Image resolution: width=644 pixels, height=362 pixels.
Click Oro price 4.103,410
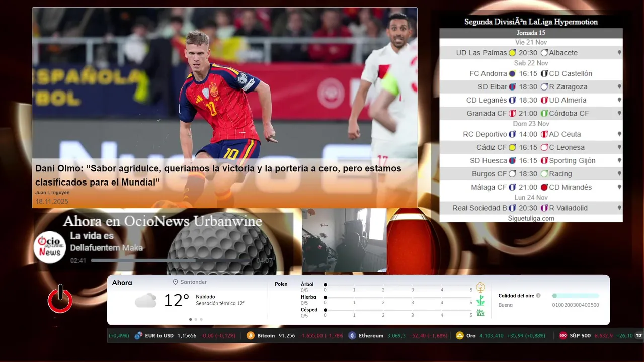point(491,336)
